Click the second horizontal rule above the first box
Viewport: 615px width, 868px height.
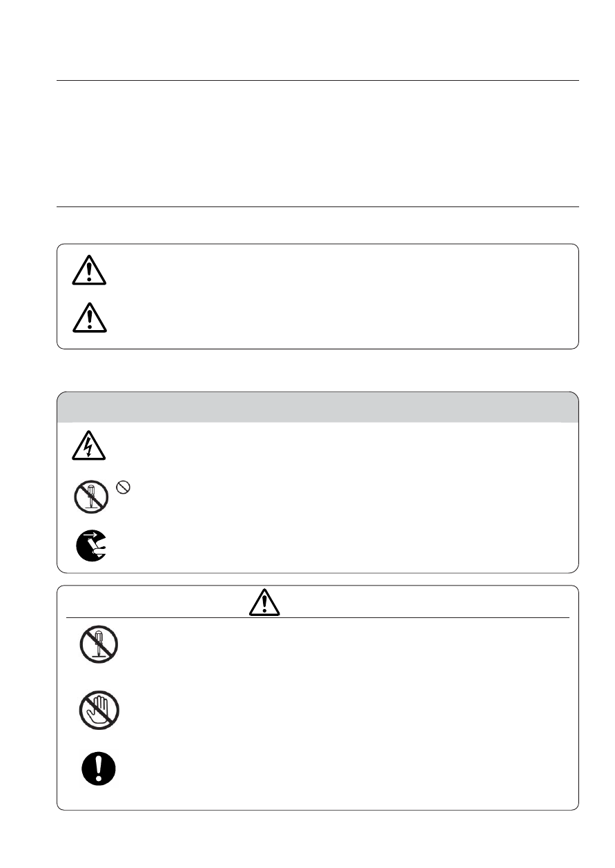[x=318, y=206]
